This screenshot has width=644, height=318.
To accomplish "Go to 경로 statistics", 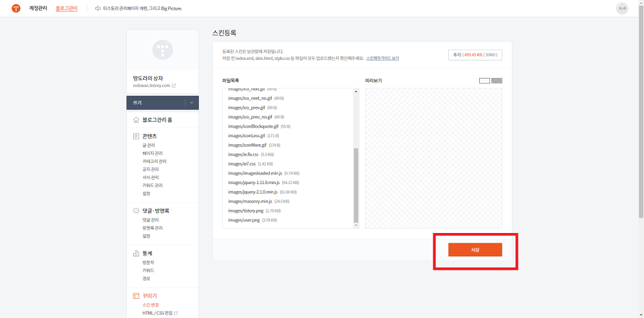I will (146, 279).
